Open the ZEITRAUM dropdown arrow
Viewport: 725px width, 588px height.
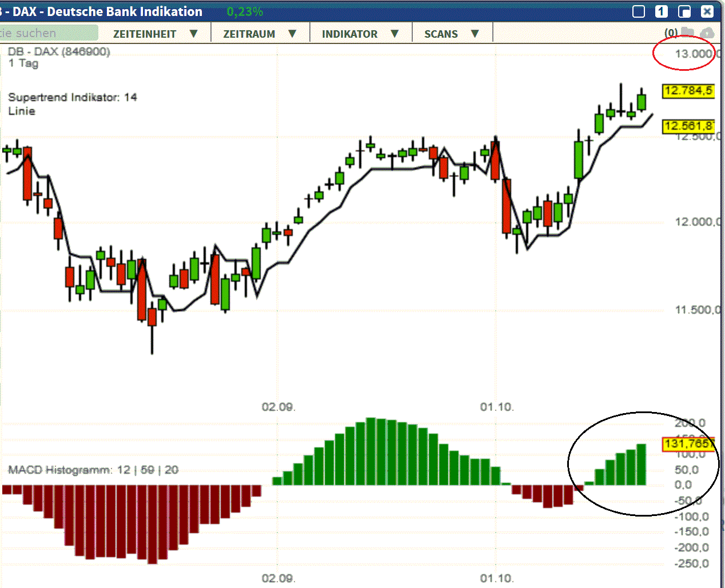tap(292, 34)
